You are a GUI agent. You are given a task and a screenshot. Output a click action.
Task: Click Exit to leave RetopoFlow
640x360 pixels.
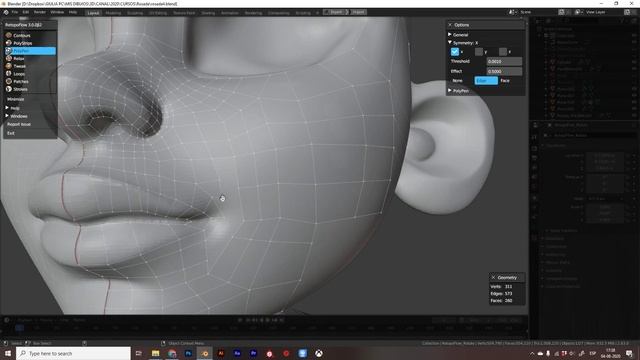[x=11, y=133]
